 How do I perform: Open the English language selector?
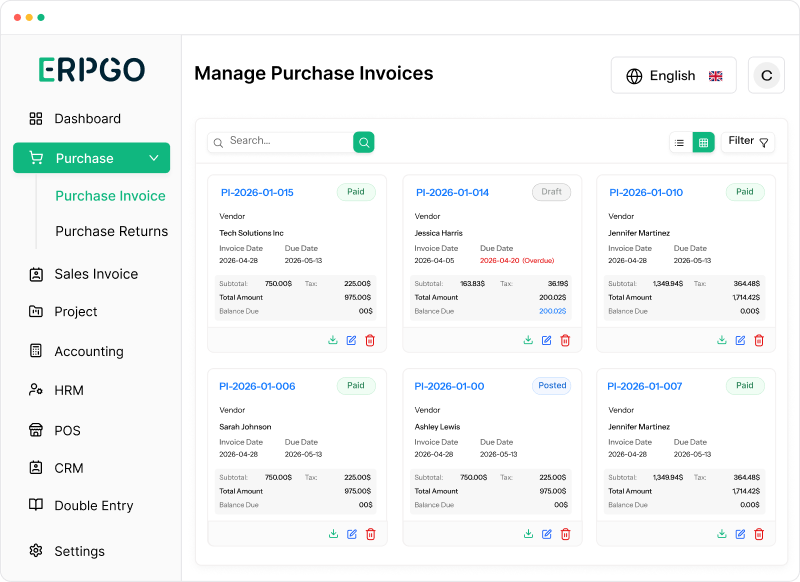click(x=673, y=75)
